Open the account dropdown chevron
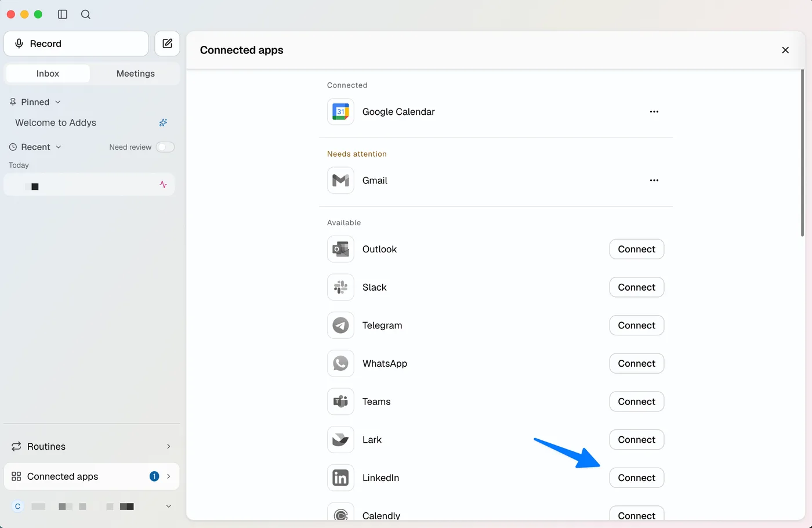 pyautogui.click(x=169, y=507)
